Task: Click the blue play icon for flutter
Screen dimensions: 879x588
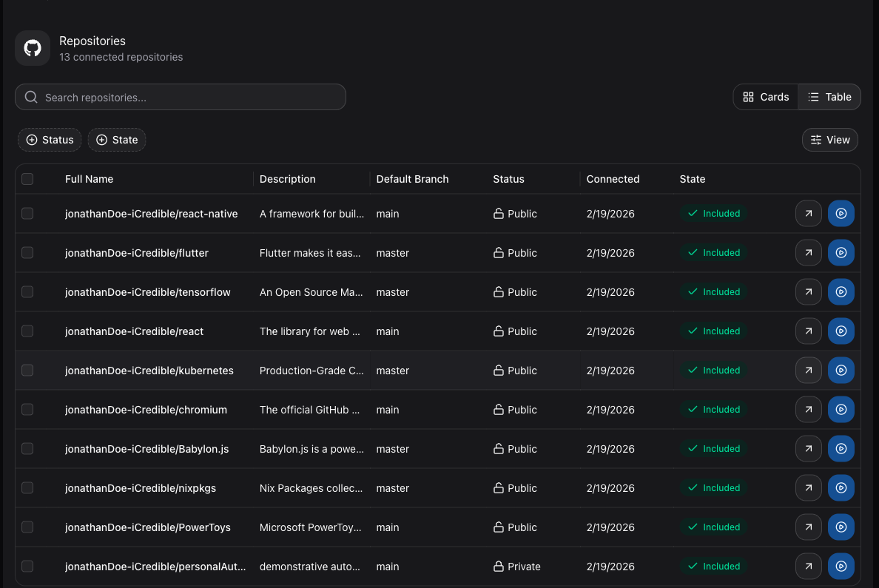Action: pos(841,253)
